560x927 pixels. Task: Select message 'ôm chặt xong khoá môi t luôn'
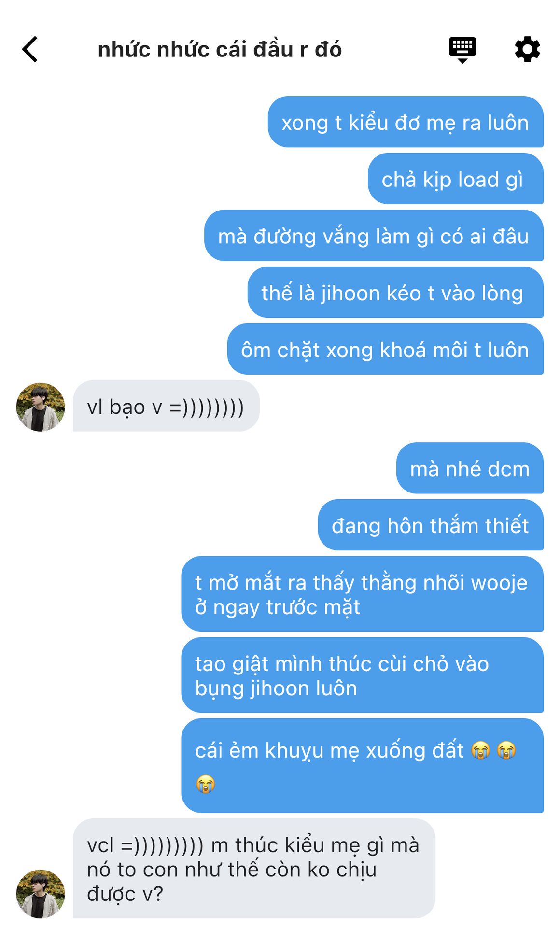click(x=385, y=349)
